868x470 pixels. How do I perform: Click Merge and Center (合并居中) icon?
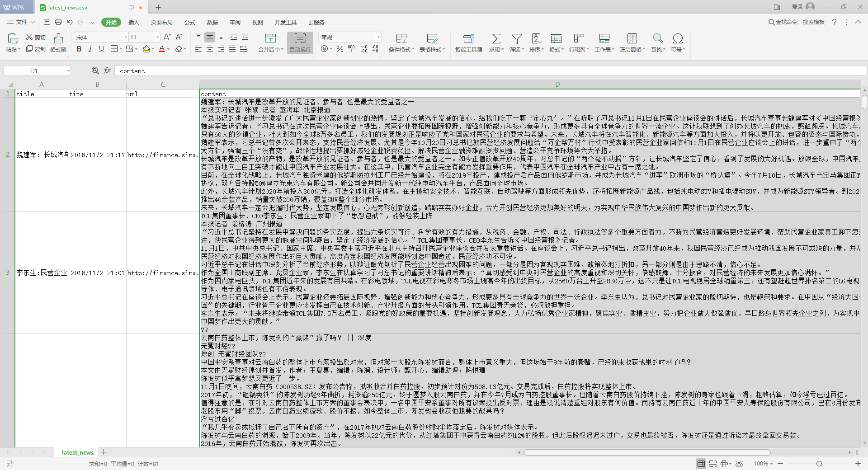tap(270, 38)
